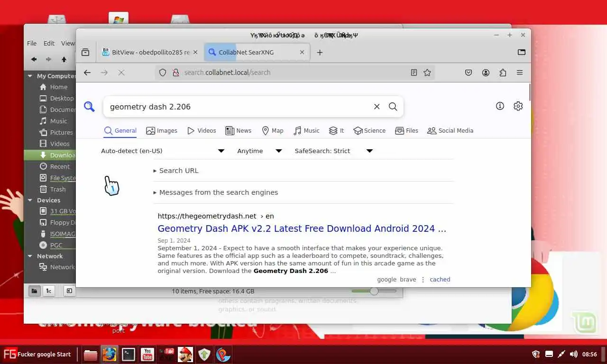Click the Firefox back arrow button

pyautogui.click(x=87, y=73)
